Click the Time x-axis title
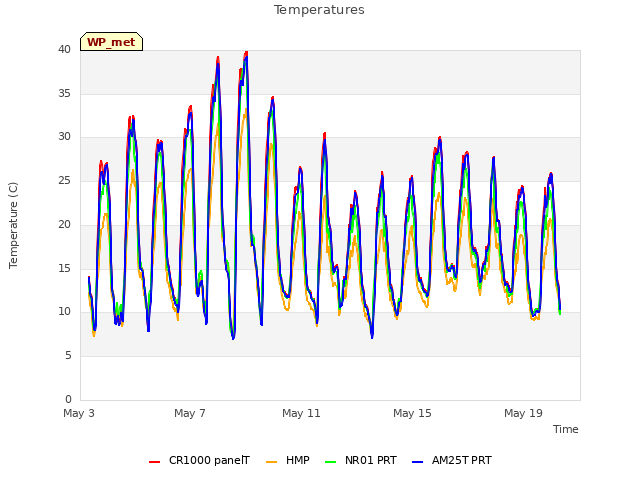This screenshot has width=640, height=480. (x=566, y=429)
